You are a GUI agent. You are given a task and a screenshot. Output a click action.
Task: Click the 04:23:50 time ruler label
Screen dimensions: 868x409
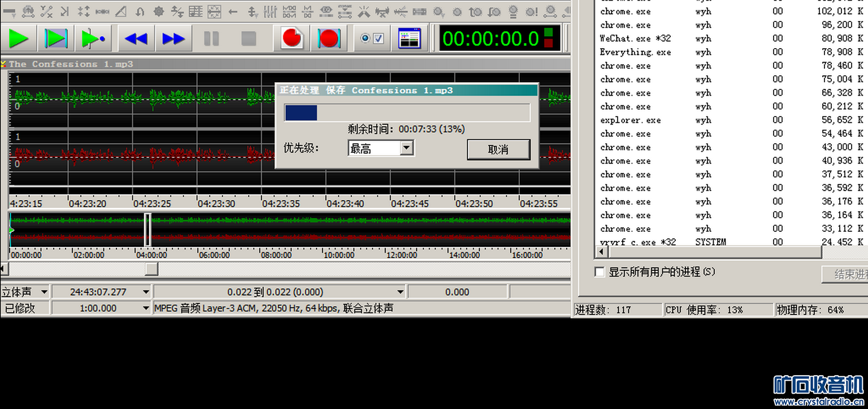coord(474,204)
